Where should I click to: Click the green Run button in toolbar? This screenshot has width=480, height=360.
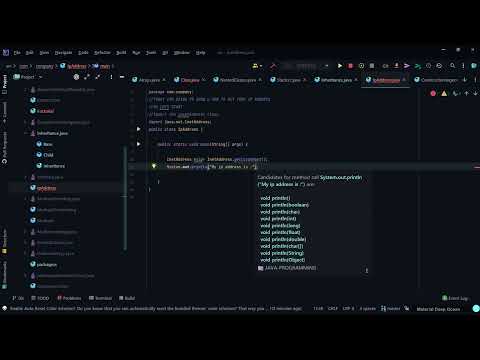pos(340,66)
